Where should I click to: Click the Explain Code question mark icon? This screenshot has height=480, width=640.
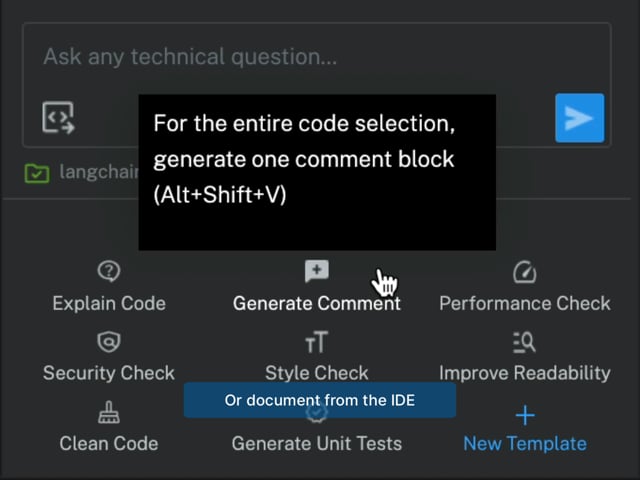point(109,272)
